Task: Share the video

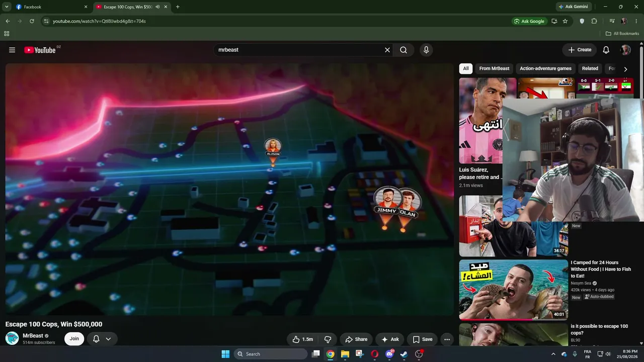Action: click(356, 339)
